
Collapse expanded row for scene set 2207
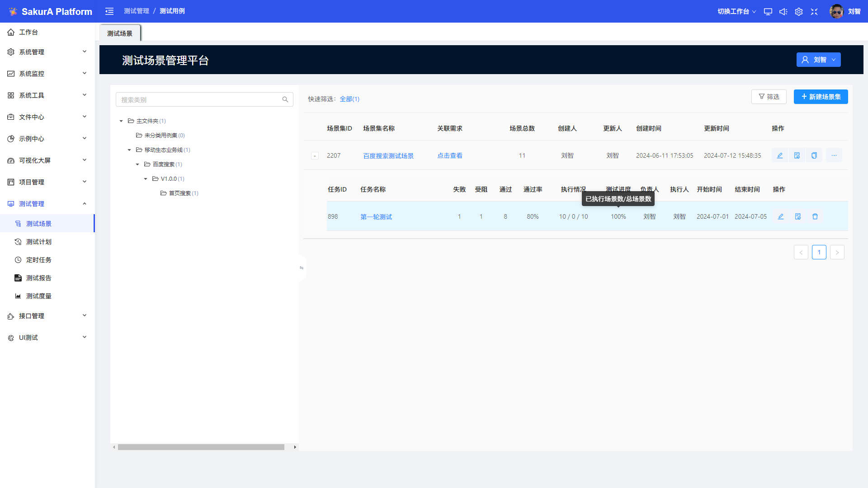[315, 156]
